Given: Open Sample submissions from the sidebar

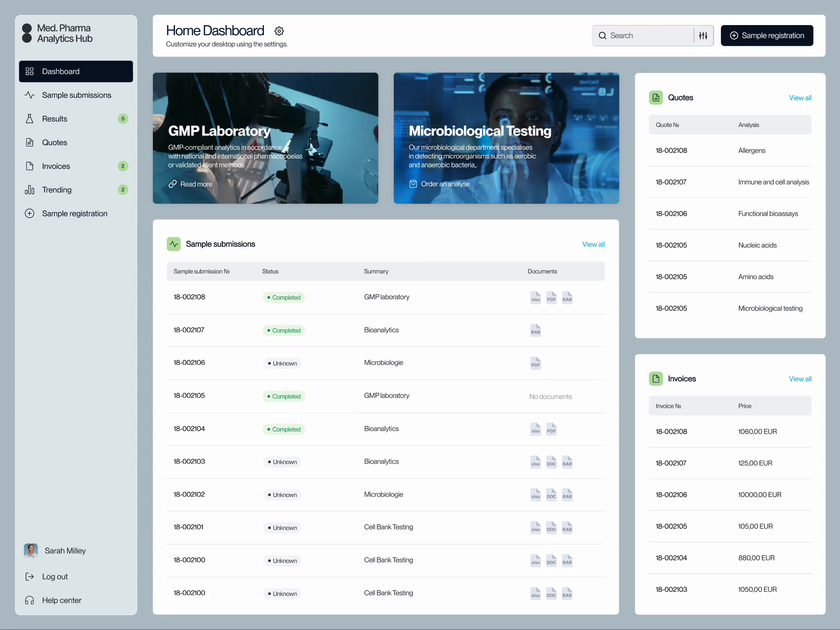Looking at the screenshot, I should tap(76, 95).
